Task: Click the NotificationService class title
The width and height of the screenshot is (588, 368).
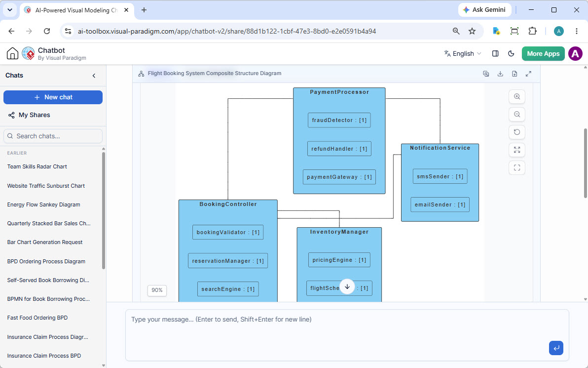Action: (440, 148)
